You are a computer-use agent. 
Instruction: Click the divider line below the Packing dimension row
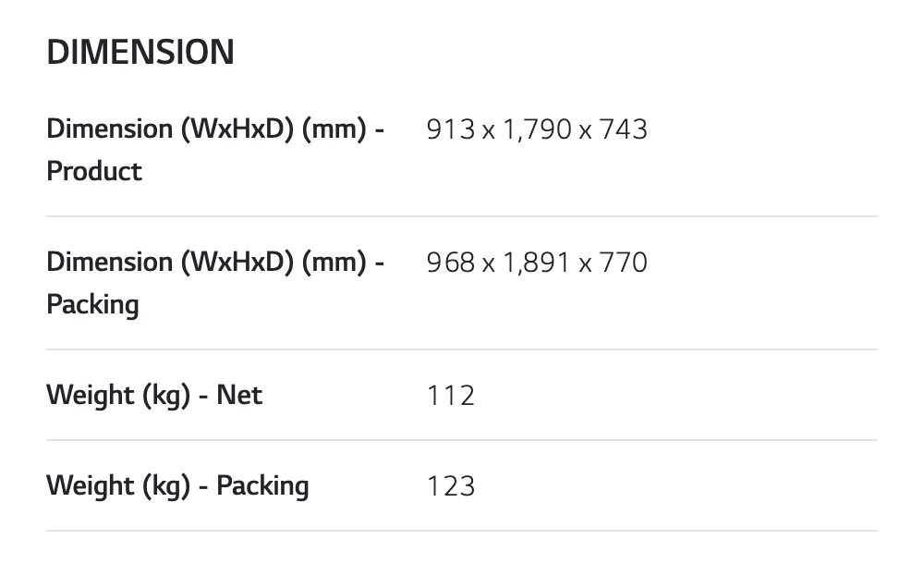click(x=462, y=349)
